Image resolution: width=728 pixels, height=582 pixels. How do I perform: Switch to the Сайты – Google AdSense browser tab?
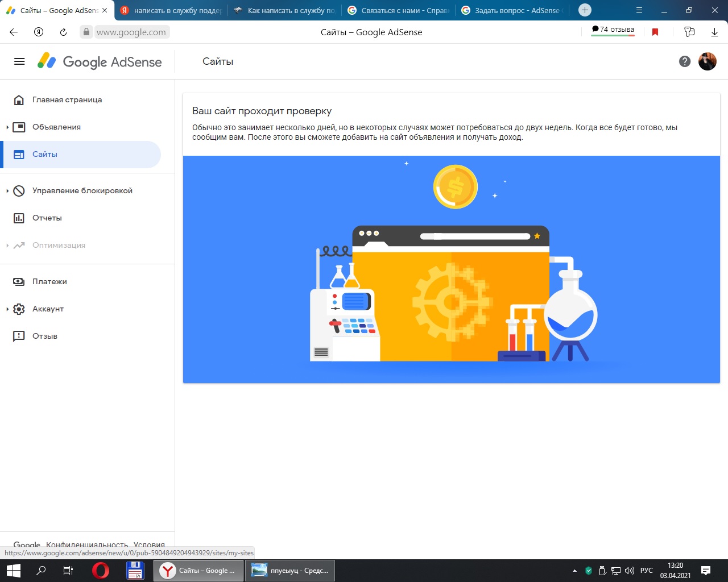click(57, 10)
